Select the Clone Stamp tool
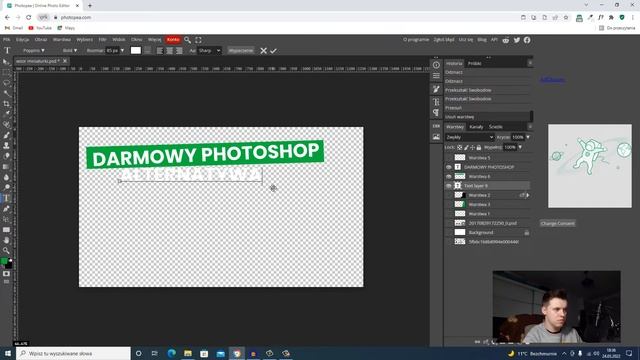640x360 pixels. 6,146
